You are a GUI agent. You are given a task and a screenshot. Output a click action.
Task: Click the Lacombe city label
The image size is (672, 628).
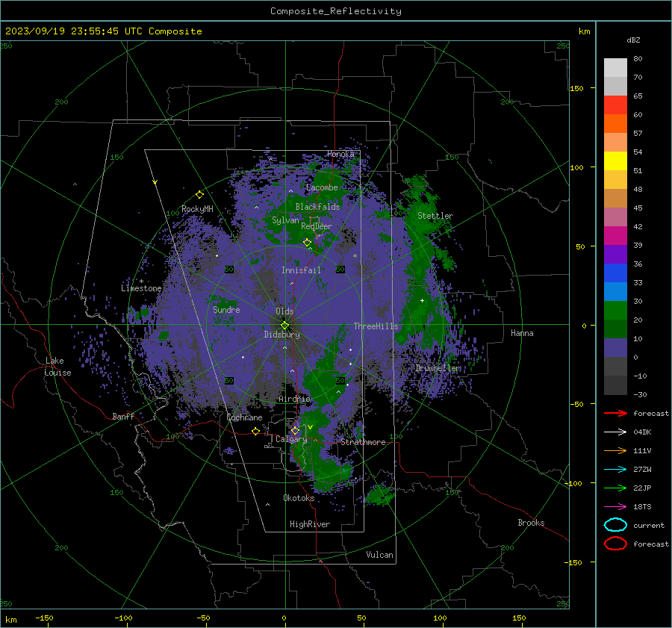[322, 187]
